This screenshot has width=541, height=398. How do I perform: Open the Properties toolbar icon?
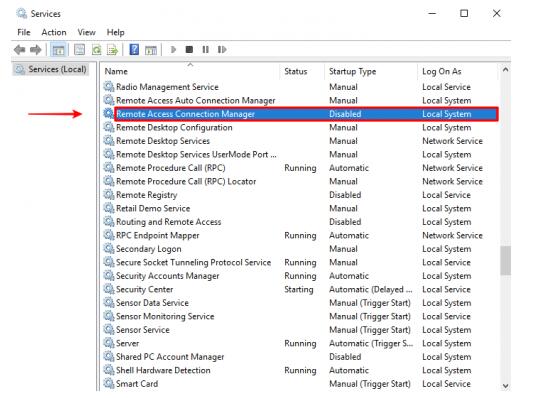pos(80,50)
